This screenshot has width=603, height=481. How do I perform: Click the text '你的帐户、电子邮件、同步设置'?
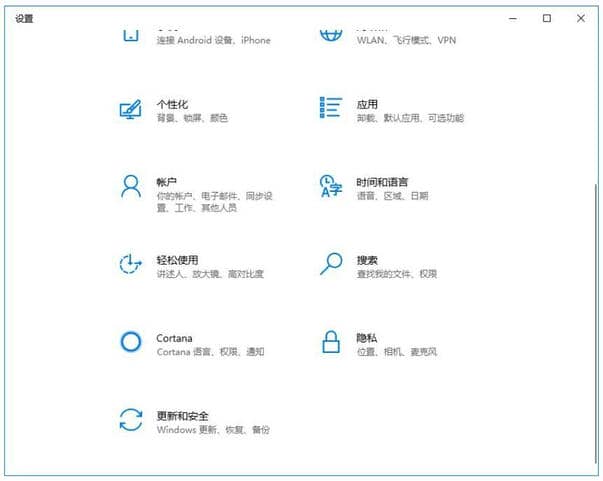click(215, 202)
